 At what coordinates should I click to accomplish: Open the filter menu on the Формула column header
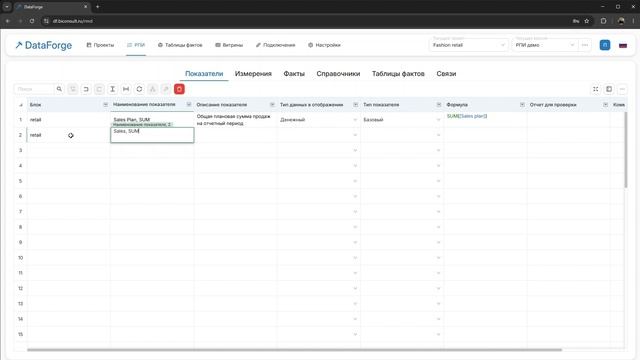point(522,104)
